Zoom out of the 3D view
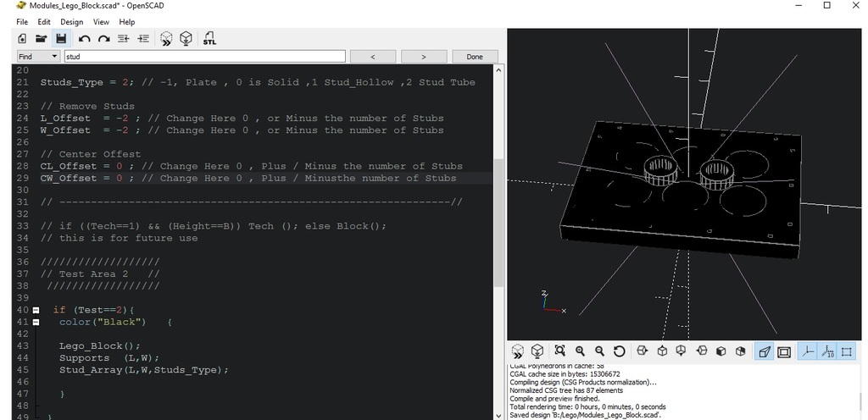 [599, 351]
